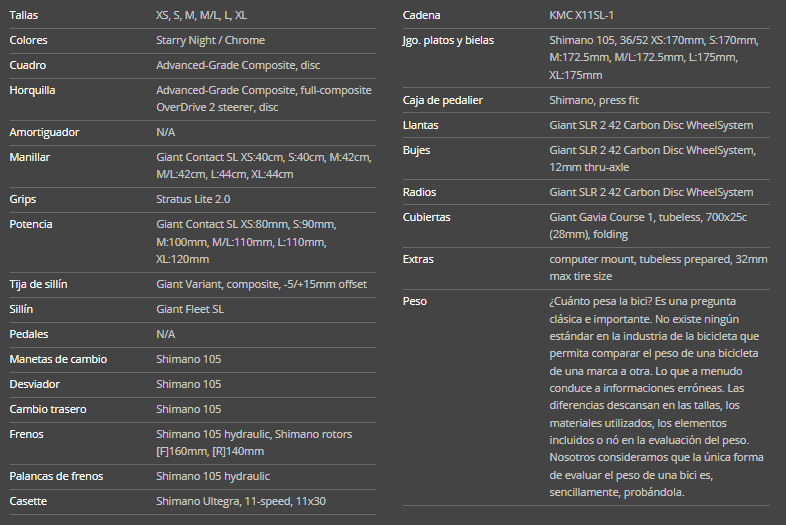Click the 'Radios' label
The image size is (786, 525).
pos(420,193)
